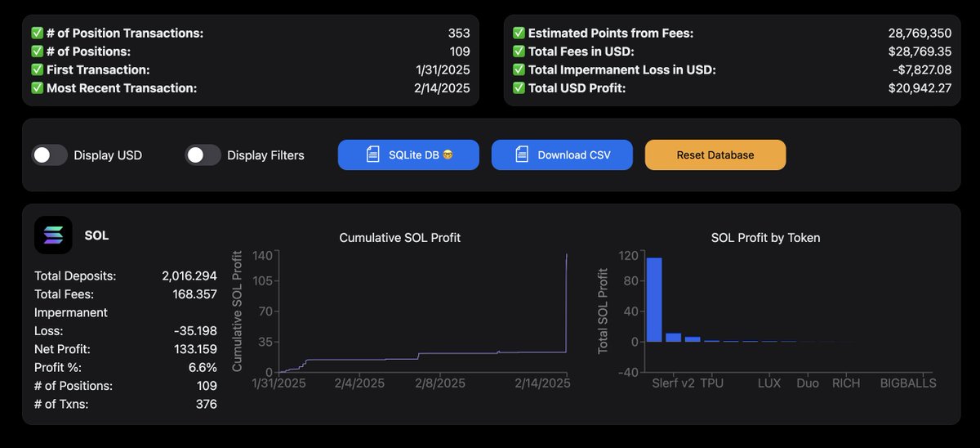This screenshot has width=980, height=448.
Task: Click the BIGBALLS label on token chart axis
Action: point(908,383)
